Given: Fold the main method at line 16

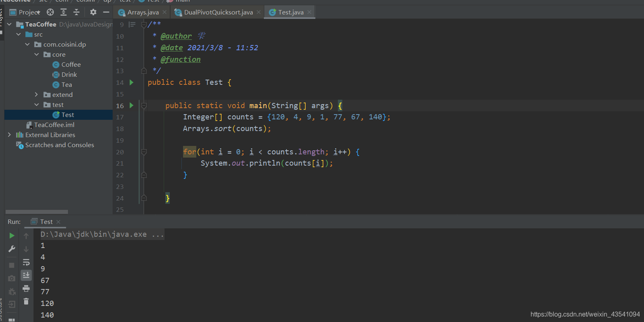Looking at the screenshot, I should tap(144, 106).
